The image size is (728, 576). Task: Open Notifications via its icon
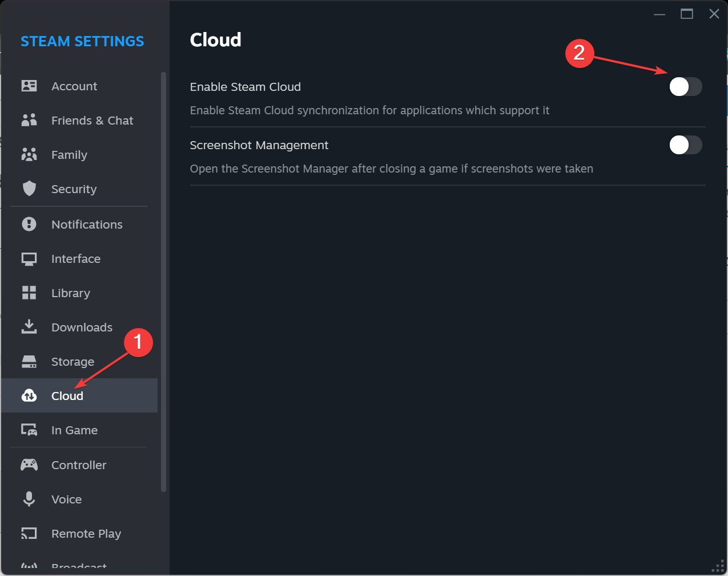[29, 224]
